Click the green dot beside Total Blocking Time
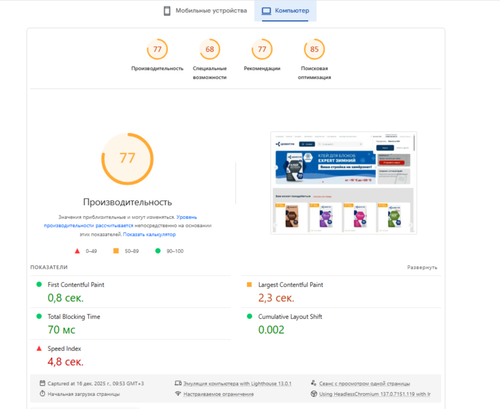Viewport: 500px width, 409px height. click(39, 316)
